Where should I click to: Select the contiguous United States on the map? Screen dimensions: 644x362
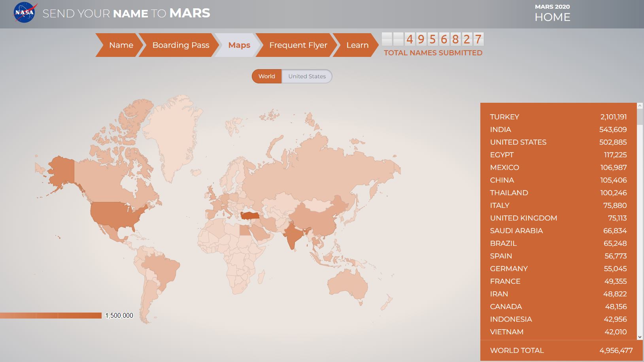click(115, 215)
